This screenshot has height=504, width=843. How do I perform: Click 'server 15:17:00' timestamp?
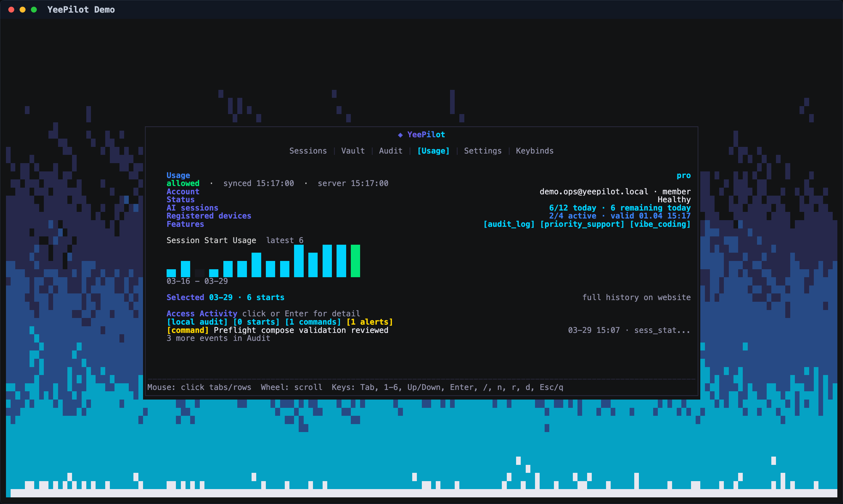click(353, 183)
